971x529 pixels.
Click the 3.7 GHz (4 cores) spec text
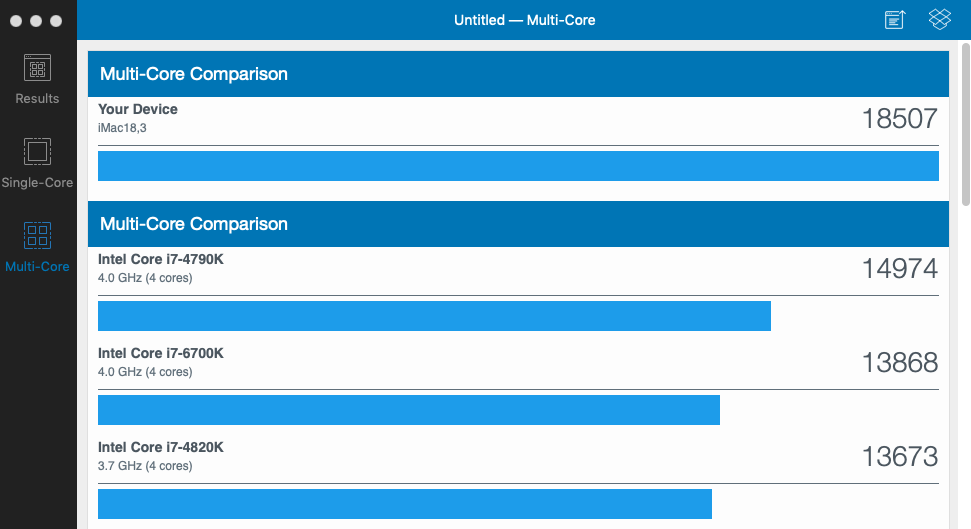click(145, 466)
